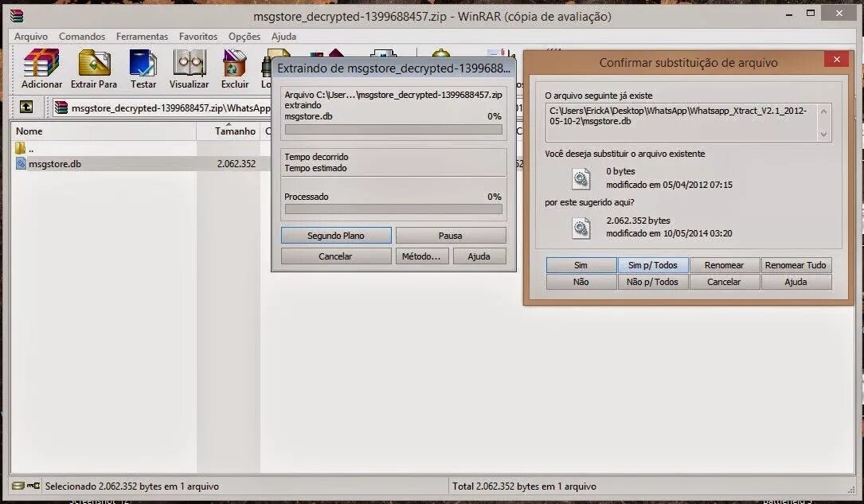Click the key icon in status bar
Viewport: 864px width, 504px height.
tap(33, 486)
